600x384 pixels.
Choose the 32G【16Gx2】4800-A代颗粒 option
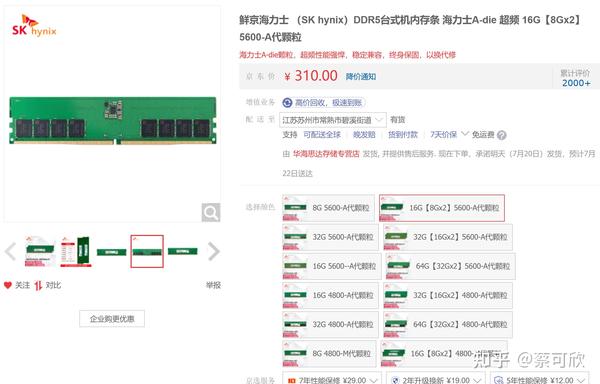[448, 295]
